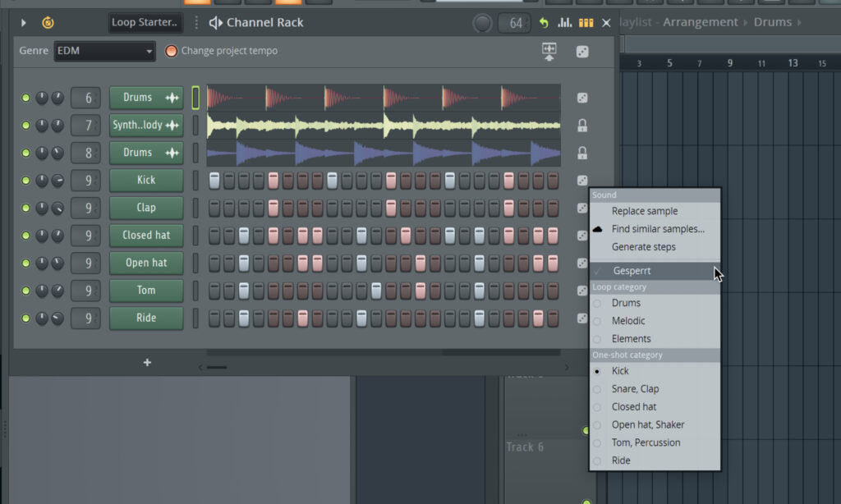Select Open hat, Shaker one-shot category

click(655, 424)
